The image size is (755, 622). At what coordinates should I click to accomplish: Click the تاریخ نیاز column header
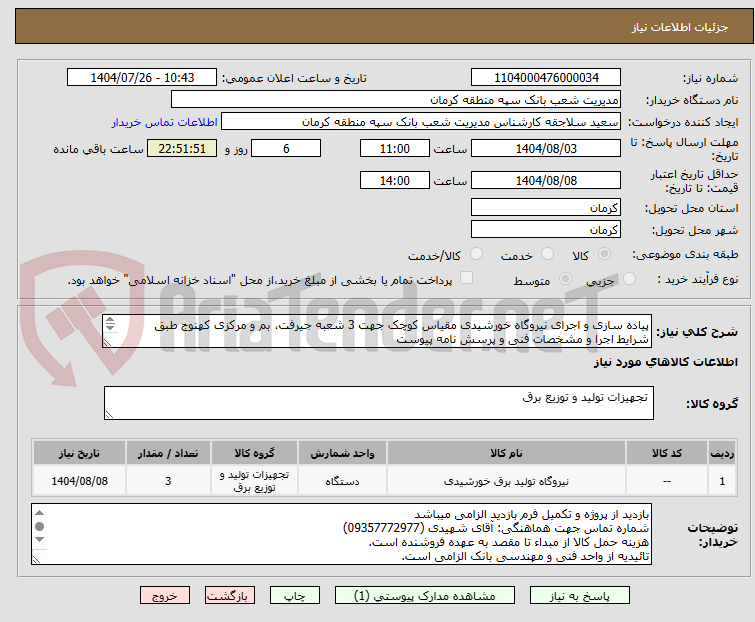pos(79,453)
